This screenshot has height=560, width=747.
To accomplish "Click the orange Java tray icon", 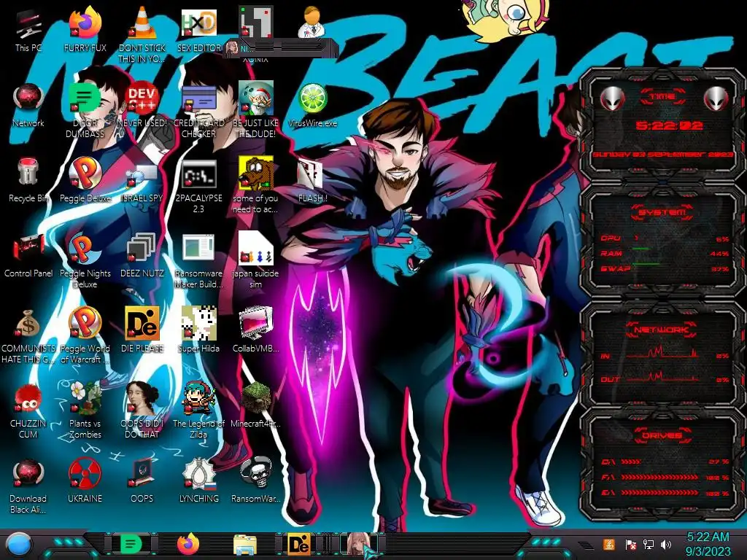I will pos(609,544).
